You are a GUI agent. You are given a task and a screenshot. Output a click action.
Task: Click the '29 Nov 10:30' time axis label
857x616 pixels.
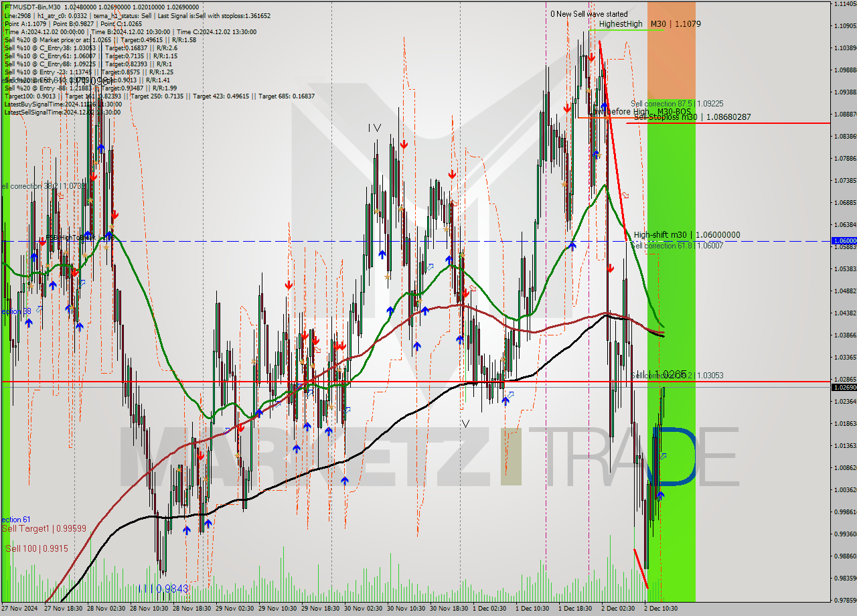pos(278,609)
